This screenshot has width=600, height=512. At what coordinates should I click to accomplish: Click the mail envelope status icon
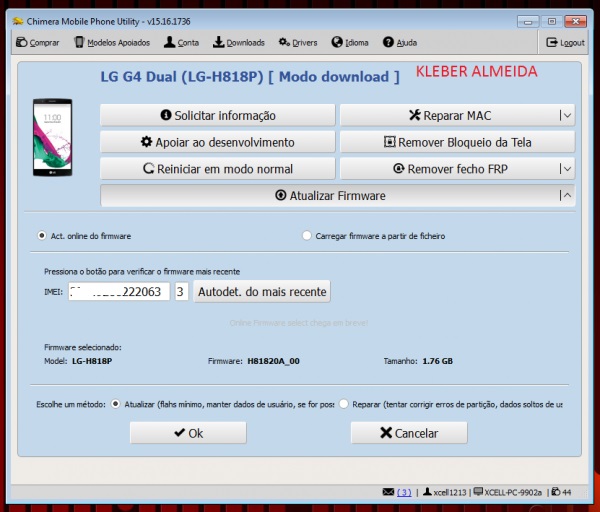click(x=388, y=492)
